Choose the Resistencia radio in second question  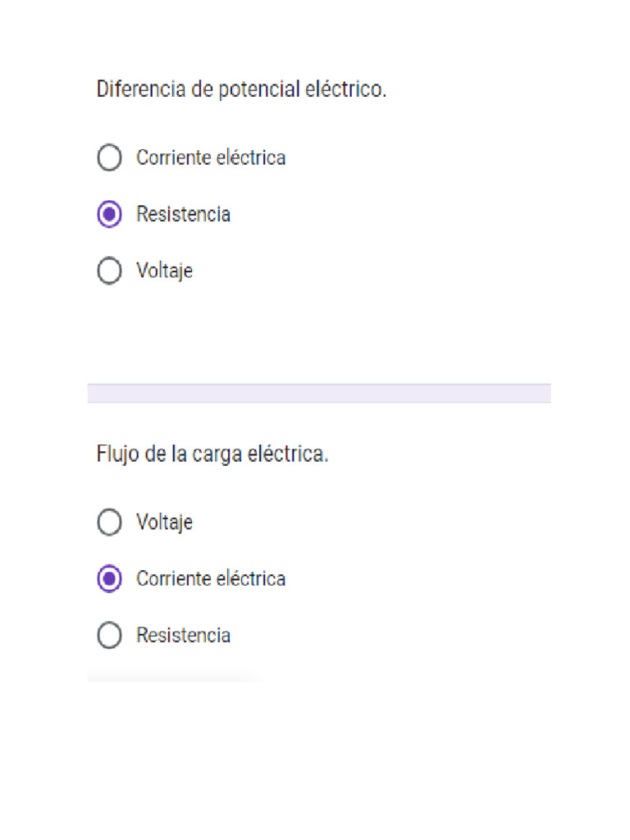click(109, 635)
